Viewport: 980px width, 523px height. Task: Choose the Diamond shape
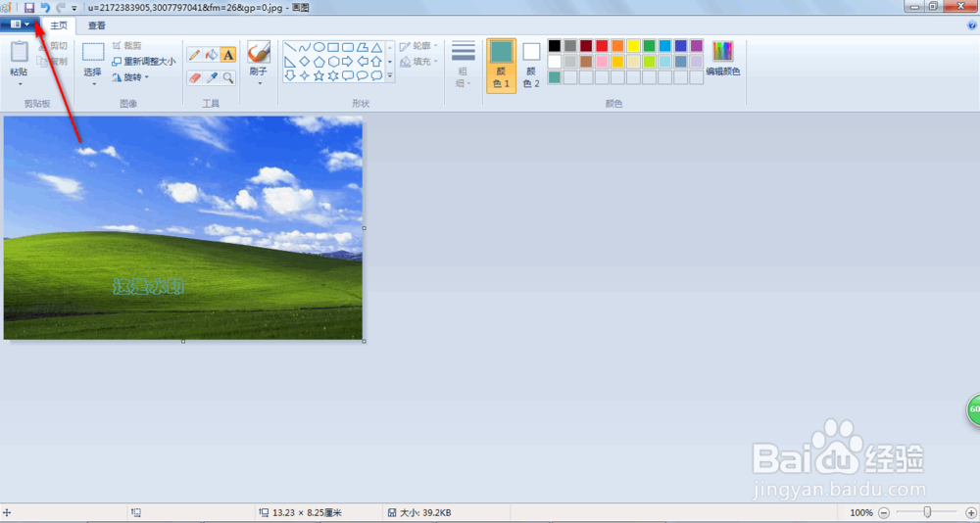point(305,62)
